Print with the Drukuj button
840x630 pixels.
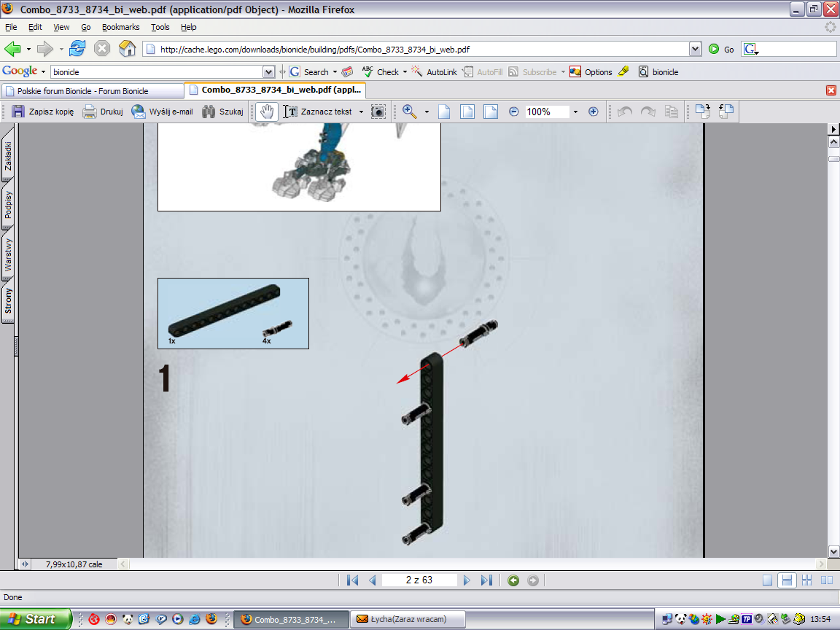point(103,112)
